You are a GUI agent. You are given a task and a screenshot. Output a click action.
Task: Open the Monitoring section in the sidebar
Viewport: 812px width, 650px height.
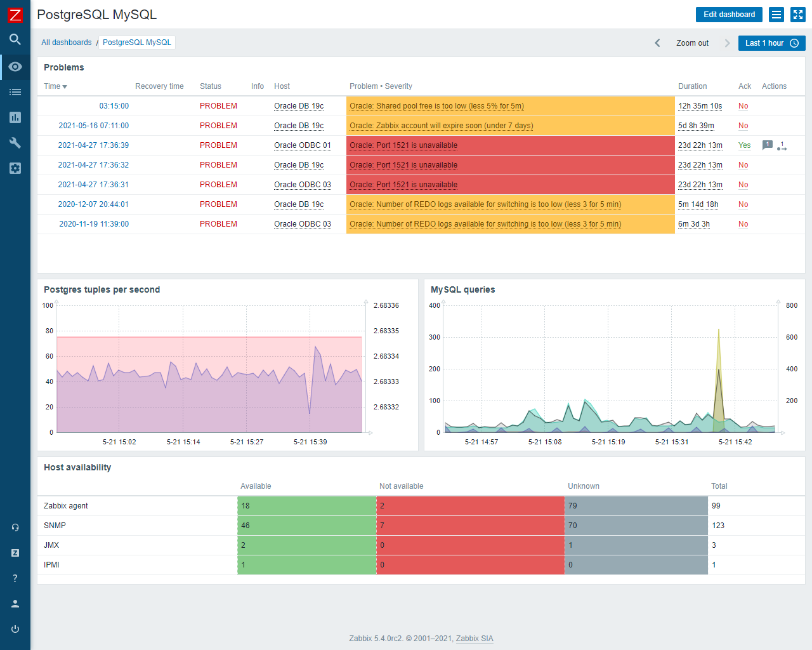click(x=15, y=66)
